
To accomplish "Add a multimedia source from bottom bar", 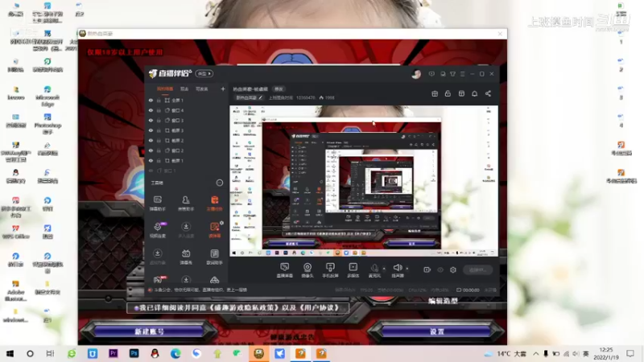I will (353, 270).
